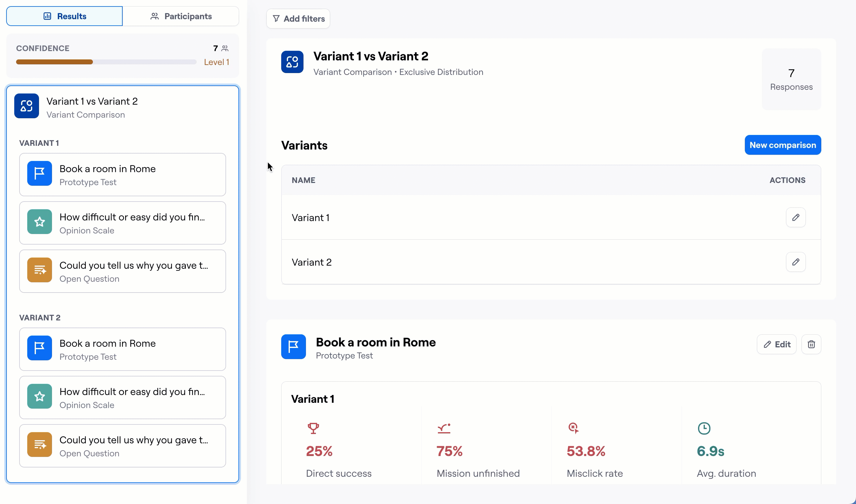
Task: Click the 7 Responses summary box
Action: (x=791, y=80)
